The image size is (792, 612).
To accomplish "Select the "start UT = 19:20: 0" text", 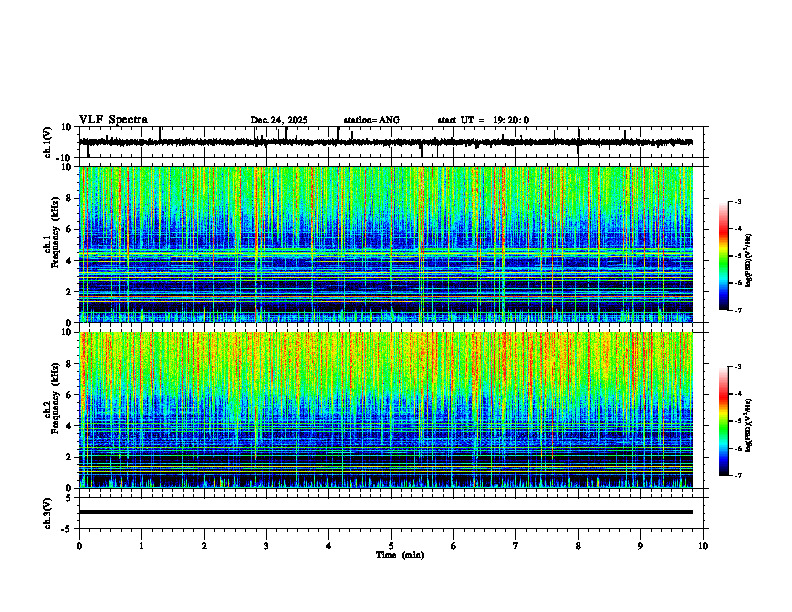I will coord(483,120).
